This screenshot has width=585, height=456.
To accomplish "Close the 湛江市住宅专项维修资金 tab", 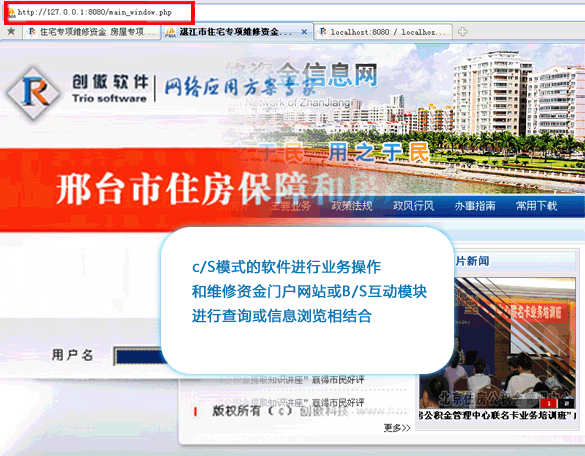I will 304,32.
